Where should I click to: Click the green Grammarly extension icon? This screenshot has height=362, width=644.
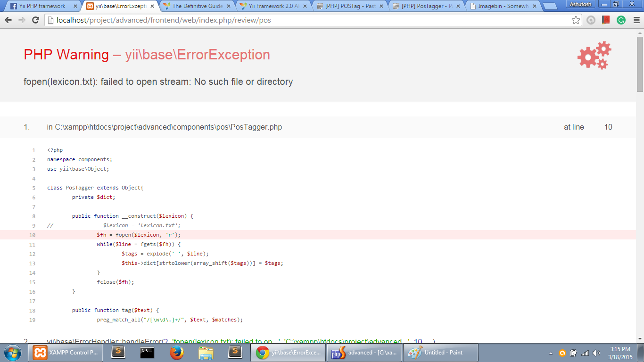(621, 20)
